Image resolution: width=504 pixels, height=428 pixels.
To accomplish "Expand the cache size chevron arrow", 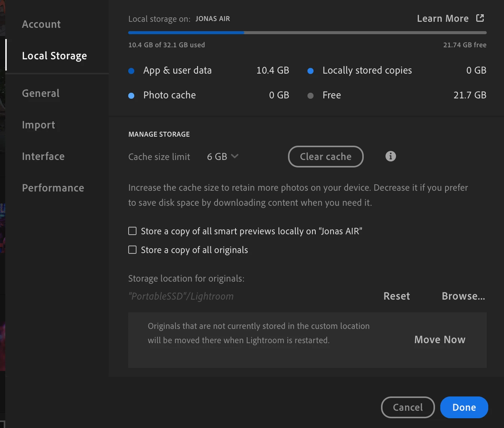I will point(235,156).
